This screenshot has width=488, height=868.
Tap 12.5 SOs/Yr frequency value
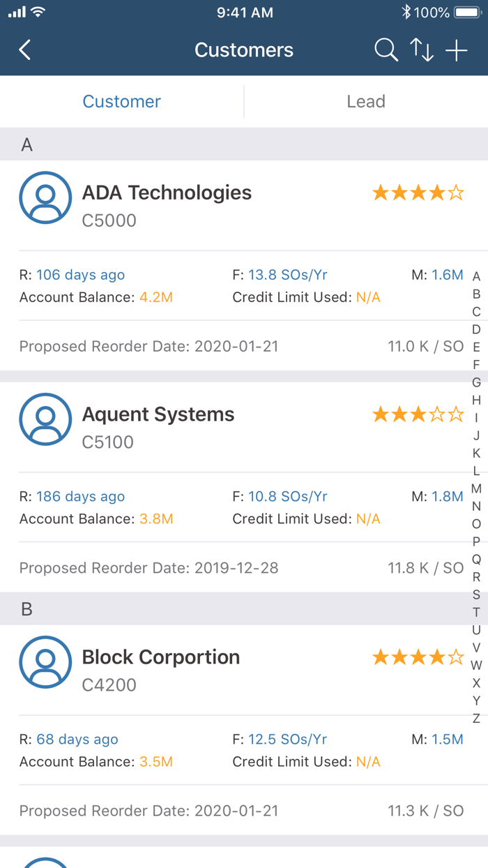[288, 740]
